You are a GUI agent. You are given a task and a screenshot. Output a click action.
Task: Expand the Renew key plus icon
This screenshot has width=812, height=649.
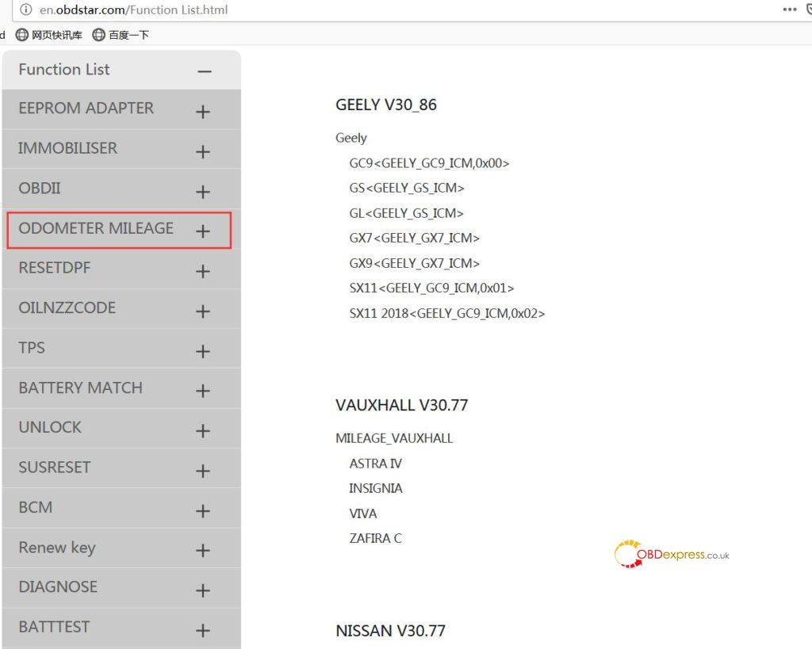[203, 550]
